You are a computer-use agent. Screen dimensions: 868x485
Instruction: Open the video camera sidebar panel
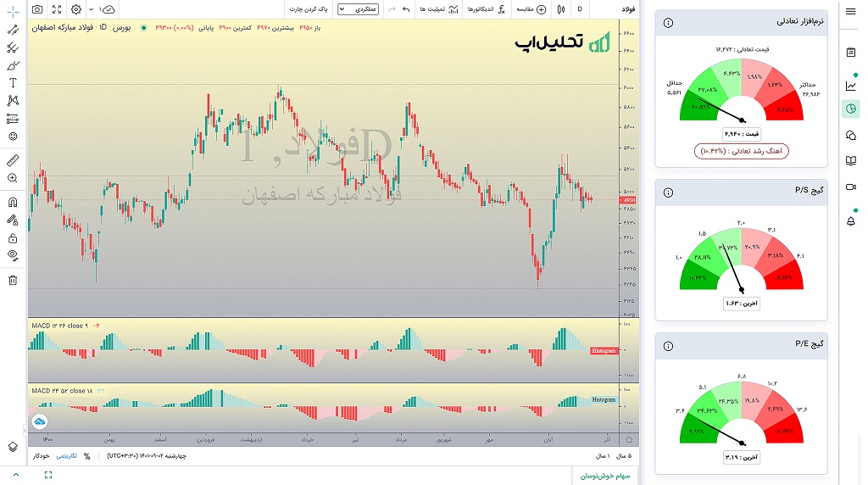[851, 187]
